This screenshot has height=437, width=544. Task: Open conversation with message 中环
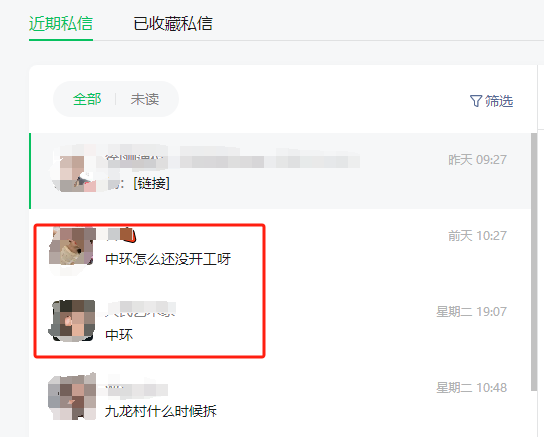pos(280,323)
